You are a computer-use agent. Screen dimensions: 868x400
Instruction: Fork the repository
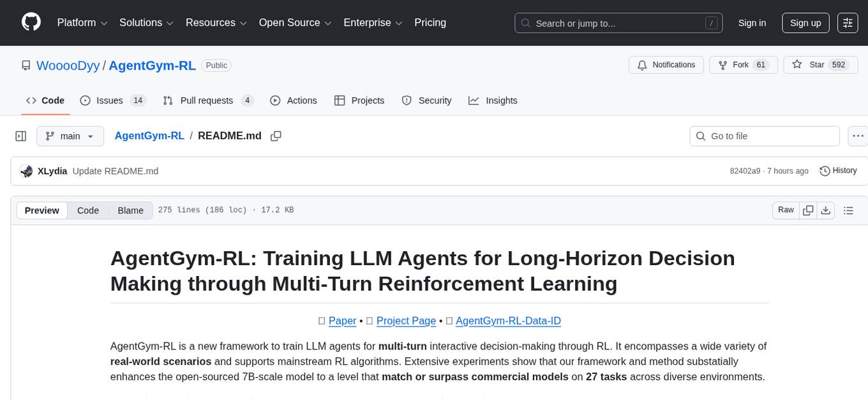point(738,65)
